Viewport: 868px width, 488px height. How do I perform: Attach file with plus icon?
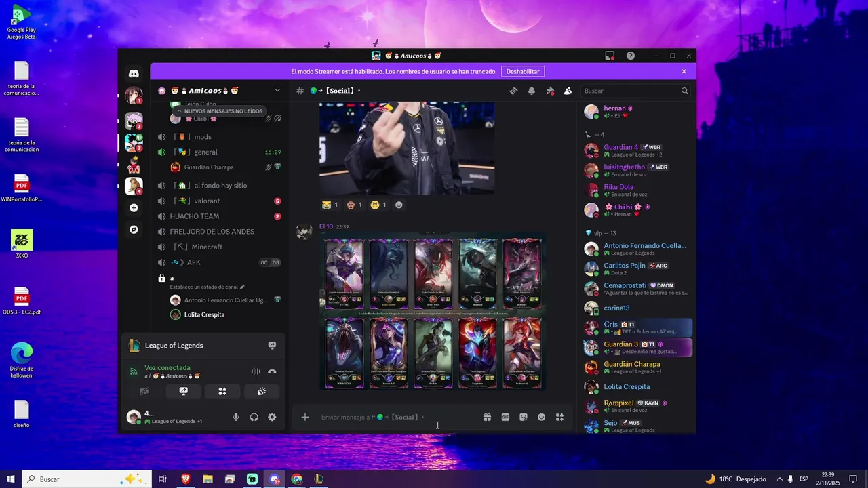(x=305, y=418)
